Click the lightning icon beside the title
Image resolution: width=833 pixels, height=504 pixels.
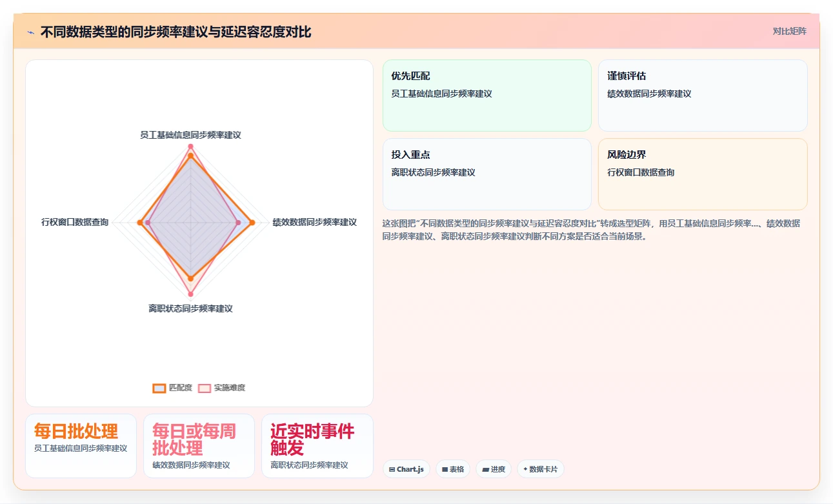click(31, 32)
